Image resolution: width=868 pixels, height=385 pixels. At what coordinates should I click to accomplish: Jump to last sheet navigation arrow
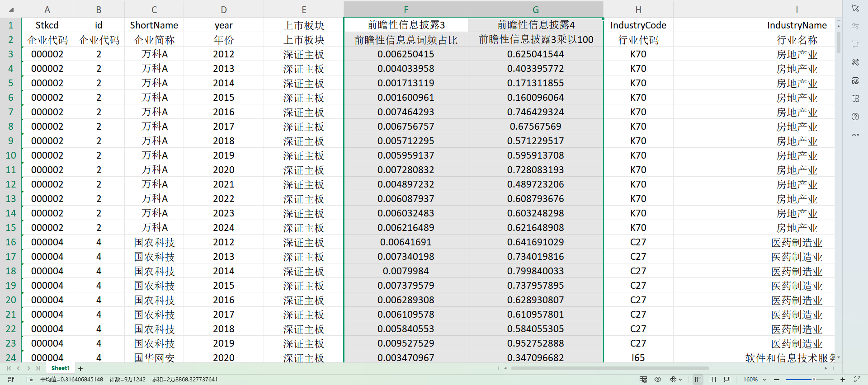(x=38, y=368)
